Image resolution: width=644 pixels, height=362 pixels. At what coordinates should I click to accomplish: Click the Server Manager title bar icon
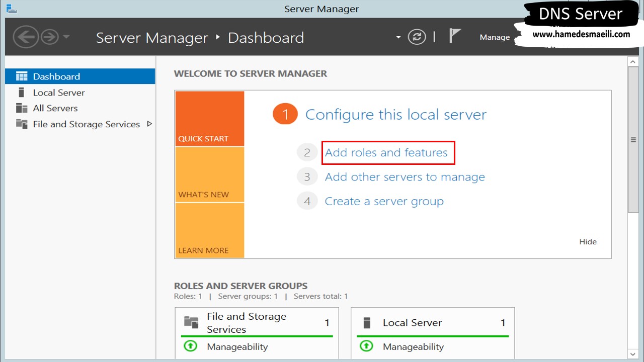point(11,8)
